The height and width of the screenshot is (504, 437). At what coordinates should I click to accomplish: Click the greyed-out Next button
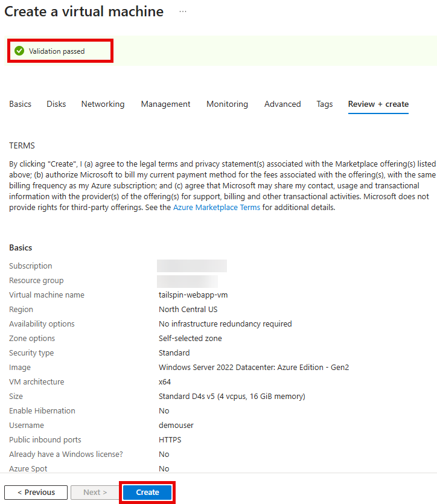click(95, 492)
